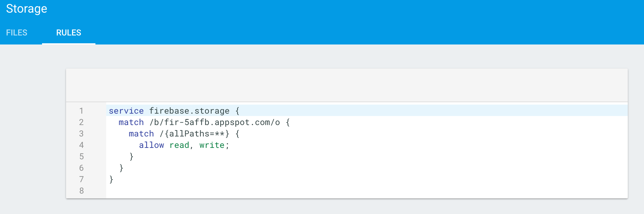Screen dimensions: 644x214
Task: Click the 'match /b/fir-5affb.appspot.com/o {' line
Action: pos(204,122)
